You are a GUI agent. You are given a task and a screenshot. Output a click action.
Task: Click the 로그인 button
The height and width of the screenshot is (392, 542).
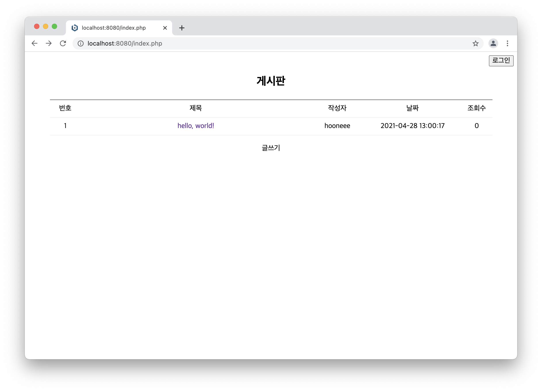coord(501,60)
